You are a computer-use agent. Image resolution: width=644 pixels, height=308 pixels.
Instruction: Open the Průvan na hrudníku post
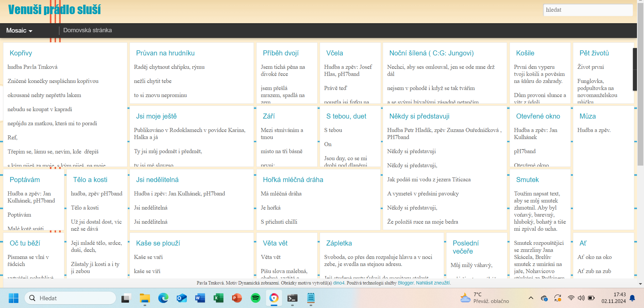[x=165, y=53]
